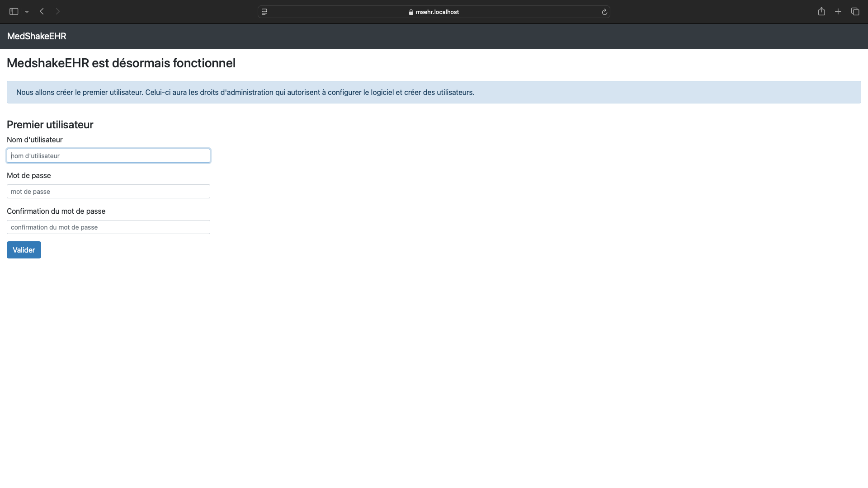
Task: Open the Share icon in toolbar
Action: [821, 11]
